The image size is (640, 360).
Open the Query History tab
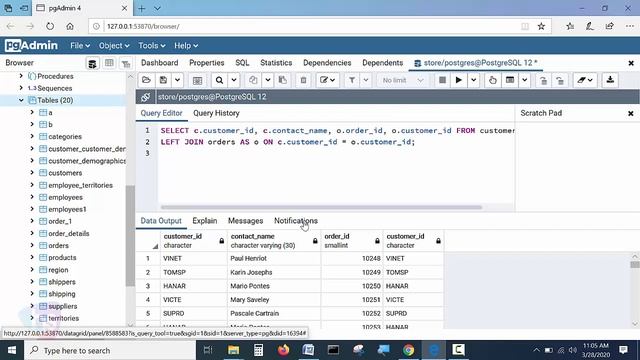(x=216, y=113)
